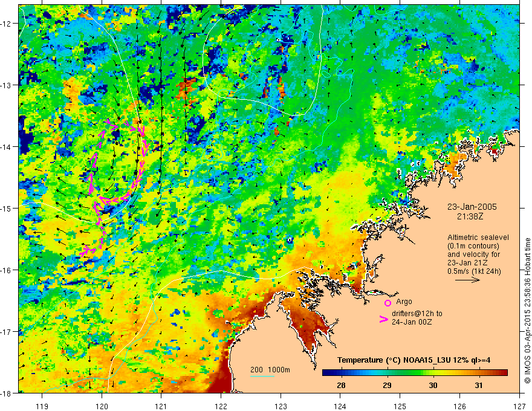Click the 'and velocity for' text
Screen dimensions: 532x411
click(473, 254)
